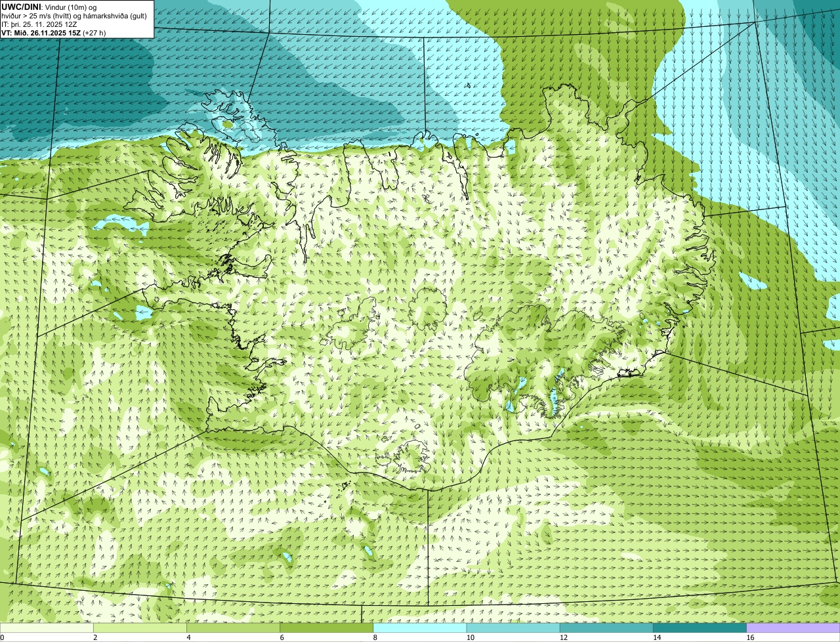
Task: Click the 4–6 m/s green legend swatch
Action: tap(234, 628)
